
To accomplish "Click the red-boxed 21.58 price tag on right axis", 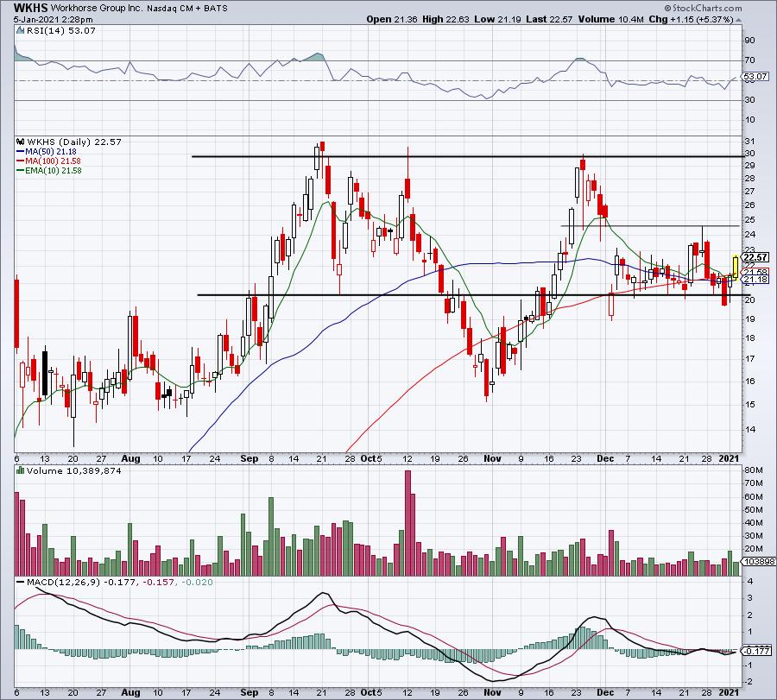I will click(x=755, y=272).
